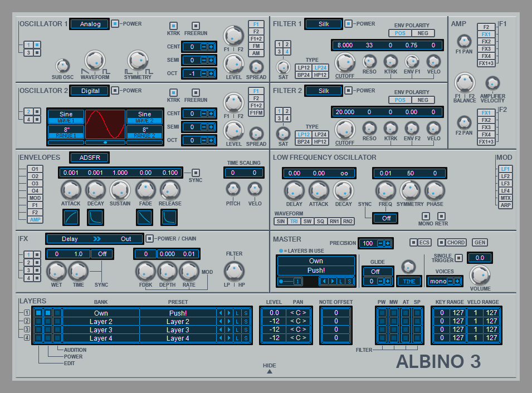The height and width of the screenshot is (393, 532).
Task: Click the Layer 2 LEVEL -12 field
Action: click(x=274, y=321)
